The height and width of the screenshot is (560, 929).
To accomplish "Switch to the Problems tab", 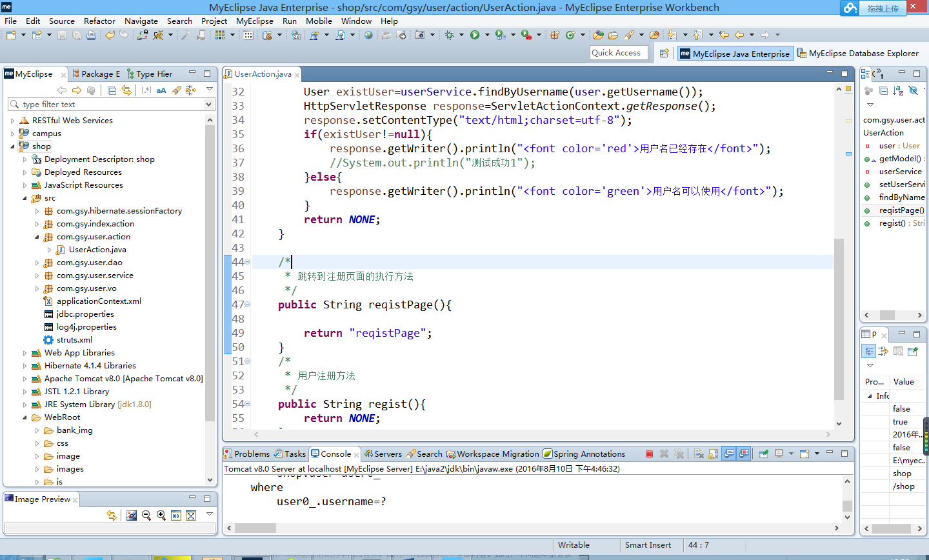I will coord(246,454).
